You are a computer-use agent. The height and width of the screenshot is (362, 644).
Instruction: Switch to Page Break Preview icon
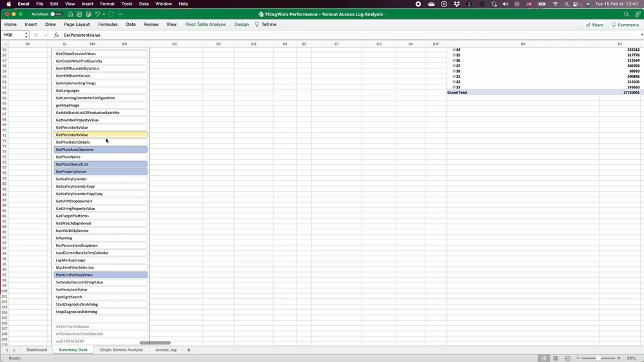567,358
